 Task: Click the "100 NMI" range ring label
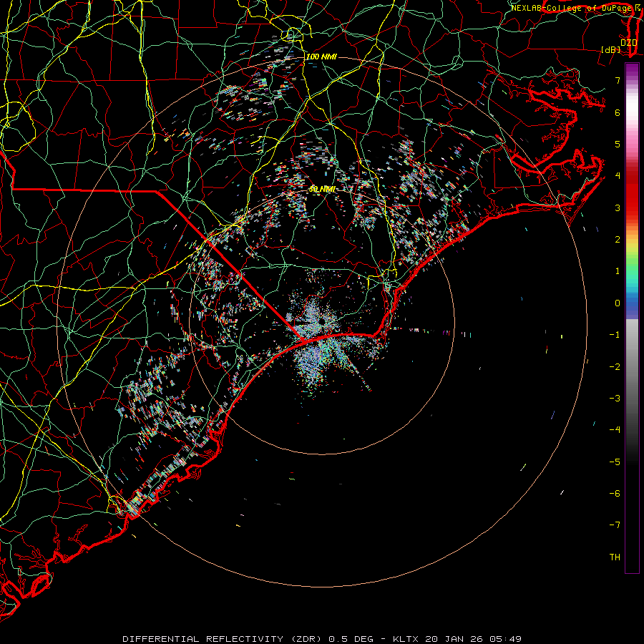[x=321, y=57]
